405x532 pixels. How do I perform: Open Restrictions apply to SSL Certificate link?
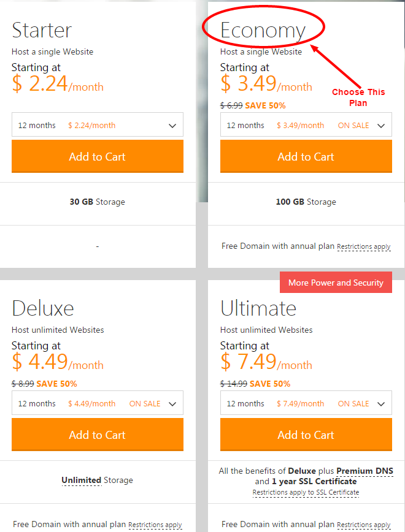point(306,492)
